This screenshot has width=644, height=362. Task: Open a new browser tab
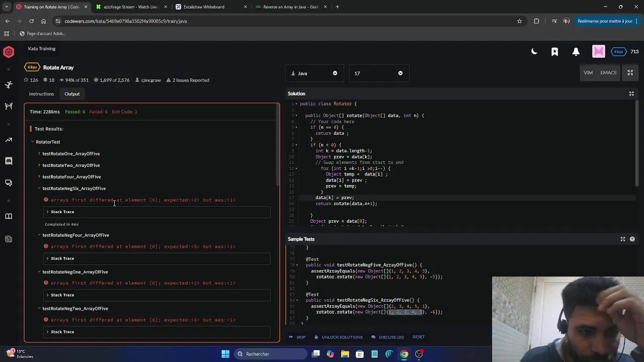tap(337, 7)
